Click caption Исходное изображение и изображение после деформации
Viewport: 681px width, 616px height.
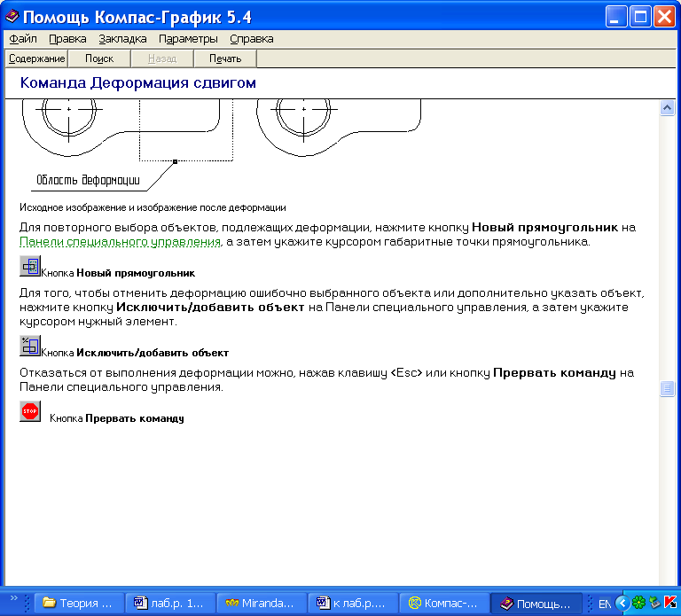(x=153, y=207)
